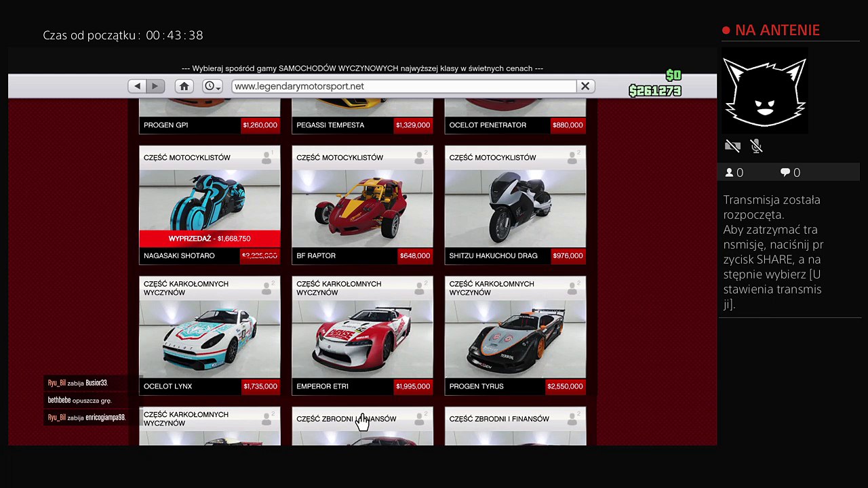Click the 'Transmisja została rozpoczęta.' message

tap(772, 207)
